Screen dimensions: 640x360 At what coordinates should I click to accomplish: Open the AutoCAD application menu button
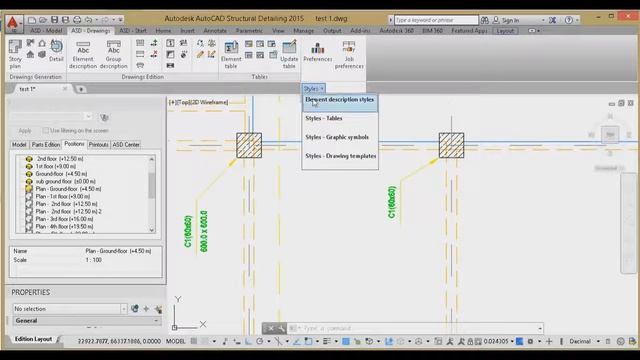13,23
